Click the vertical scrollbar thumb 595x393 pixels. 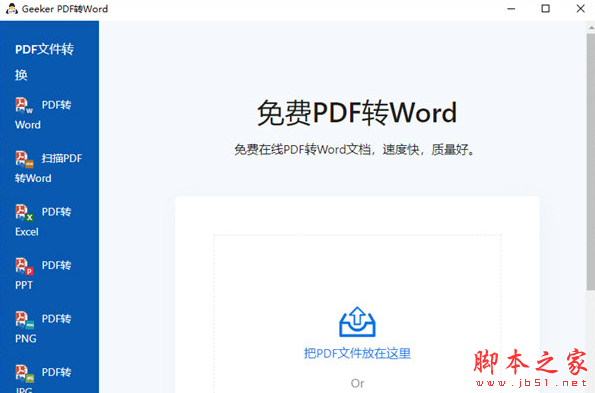[x=591, y=162]
